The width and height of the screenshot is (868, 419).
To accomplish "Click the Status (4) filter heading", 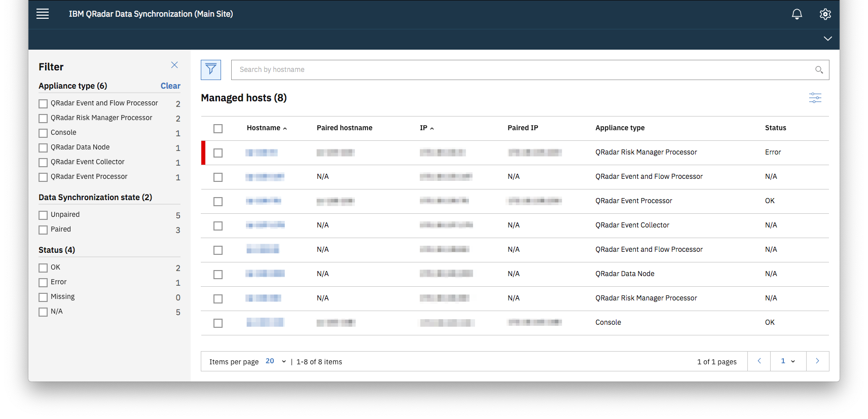I will (57, 250).
